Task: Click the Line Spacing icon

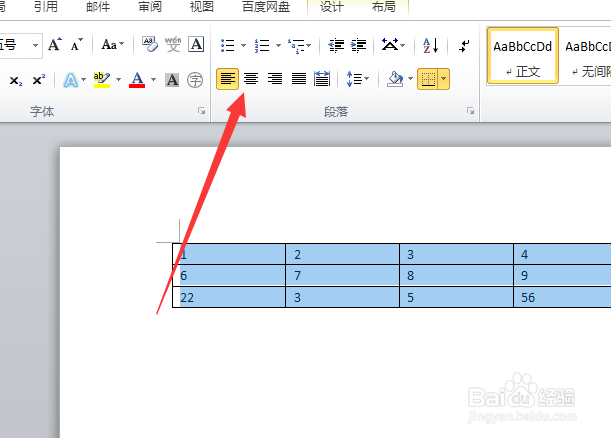Action: [354, 79]
